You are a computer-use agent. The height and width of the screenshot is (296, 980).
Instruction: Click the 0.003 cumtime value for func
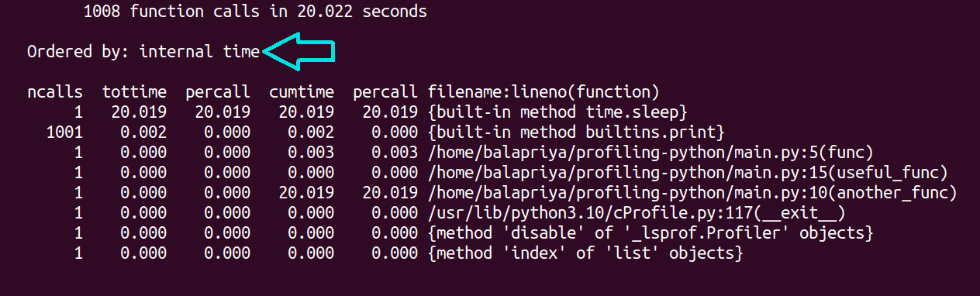tap(311, 152)
